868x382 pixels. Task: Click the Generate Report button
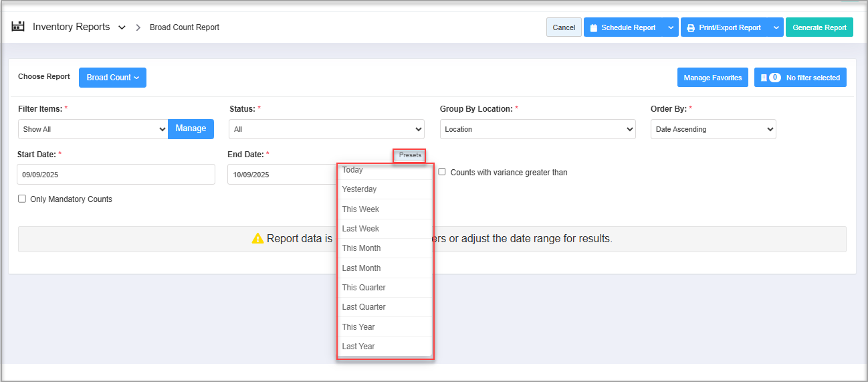pos(819,27)
